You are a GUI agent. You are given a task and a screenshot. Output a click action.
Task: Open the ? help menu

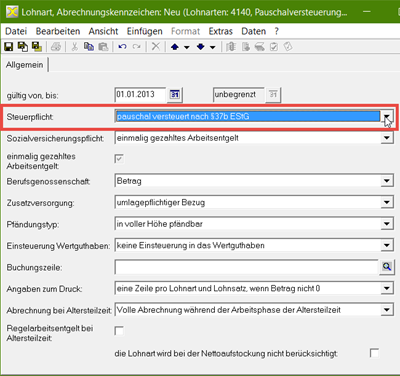[x=277, y=31]
